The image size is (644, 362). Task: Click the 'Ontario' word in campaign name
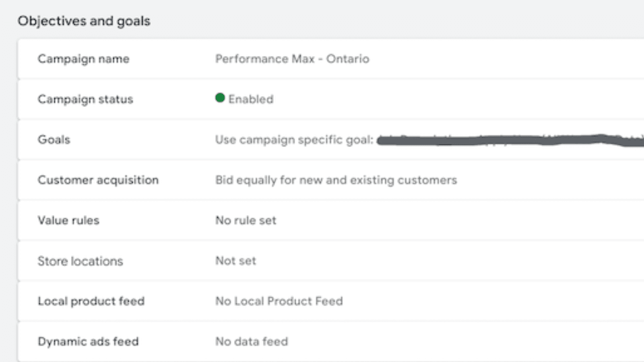tap(347, 59)
